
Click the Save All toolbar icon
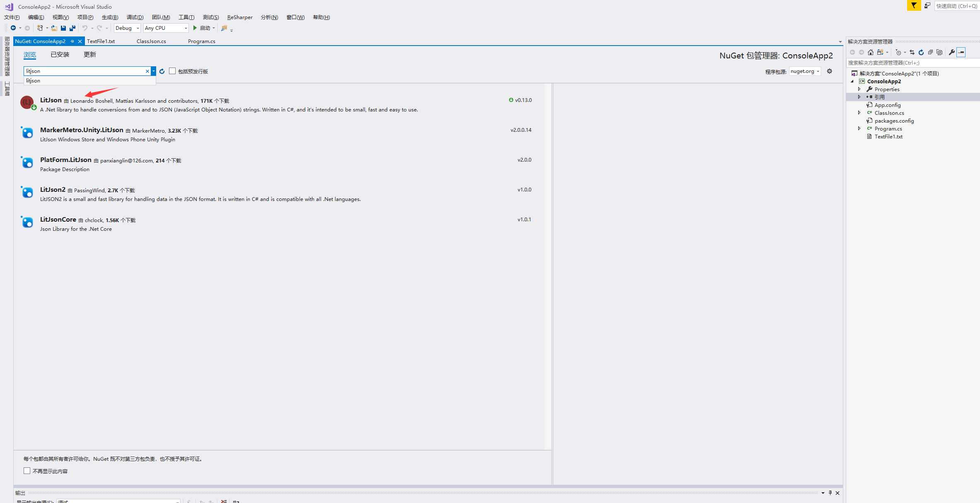tap(72, 28)
